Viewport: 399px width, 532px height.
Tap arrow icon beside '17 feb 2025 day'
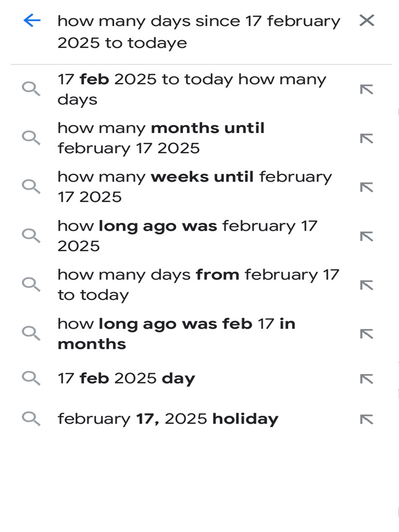click(367, 378)
